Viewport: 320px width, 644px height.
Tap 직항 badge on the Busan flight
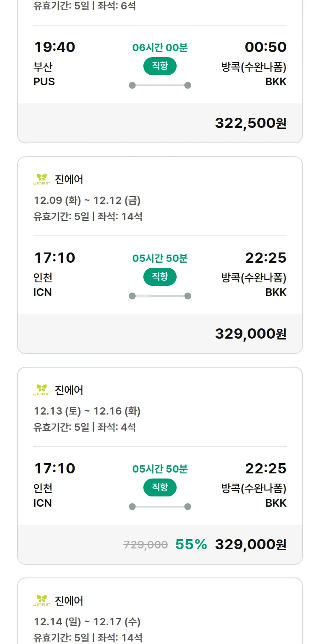[x=160, y=66]
